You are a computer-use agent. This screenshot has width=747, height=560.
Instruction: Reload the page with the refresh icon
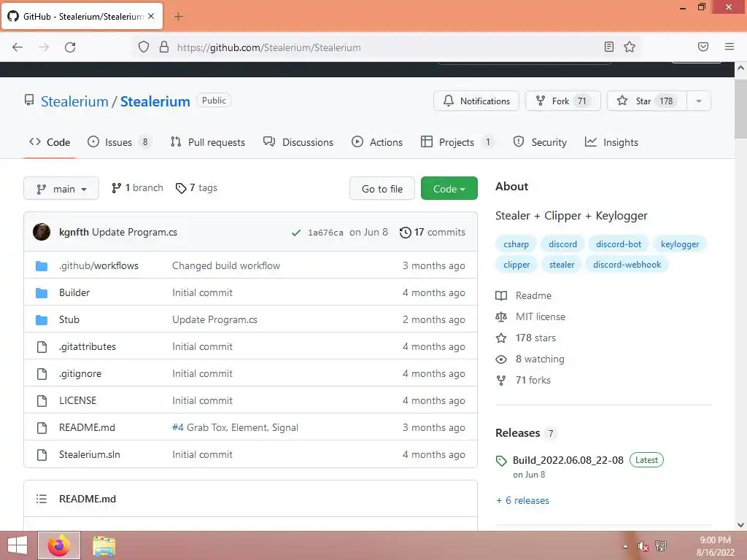point(70,47)
